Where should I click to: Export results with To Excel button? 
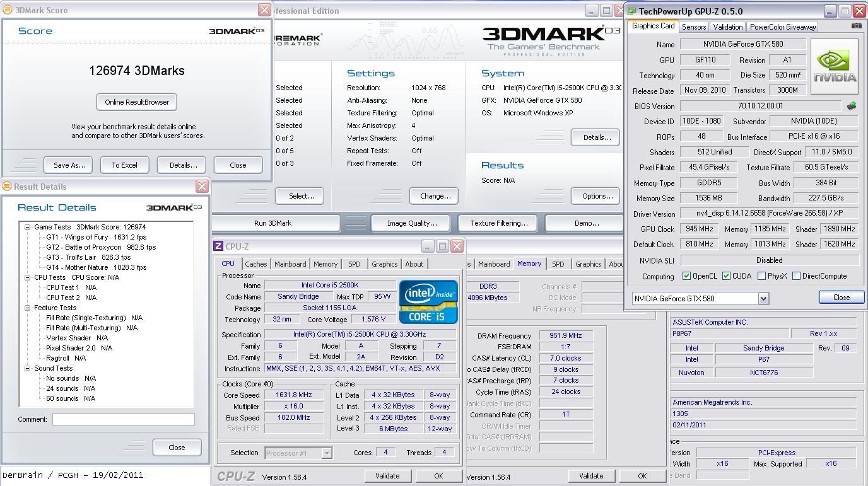(x=124, y=165)
